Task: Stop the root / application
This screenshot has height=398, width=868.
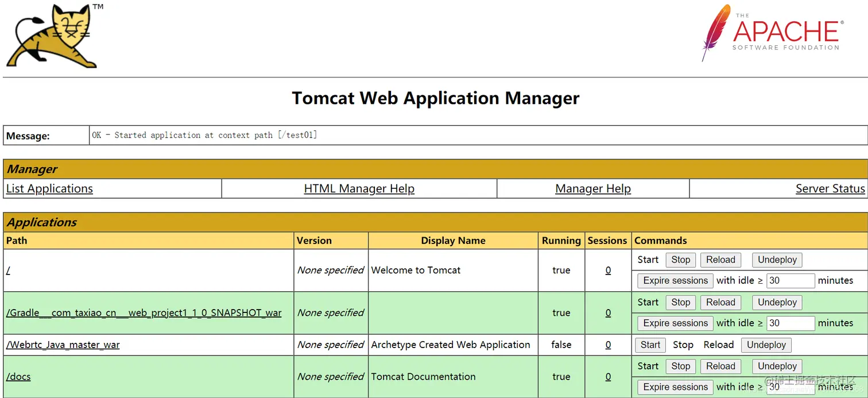Action: (681, 260)
